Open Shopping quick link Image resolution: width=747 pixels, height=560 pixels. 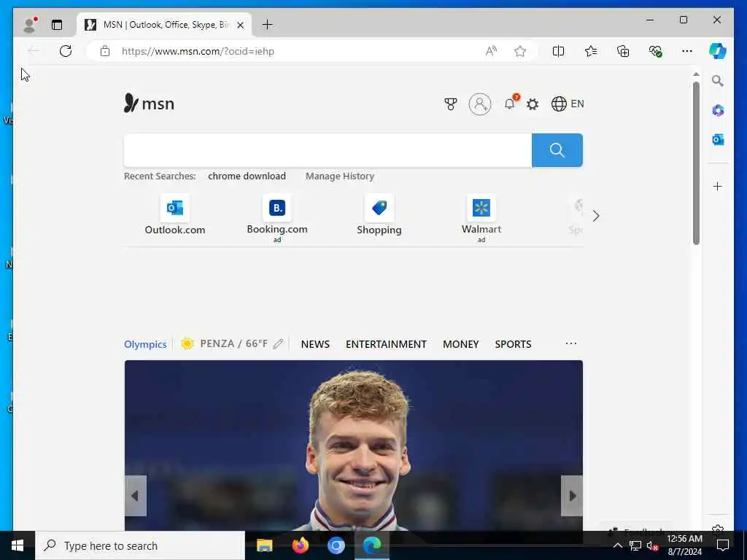click(379, 215)
